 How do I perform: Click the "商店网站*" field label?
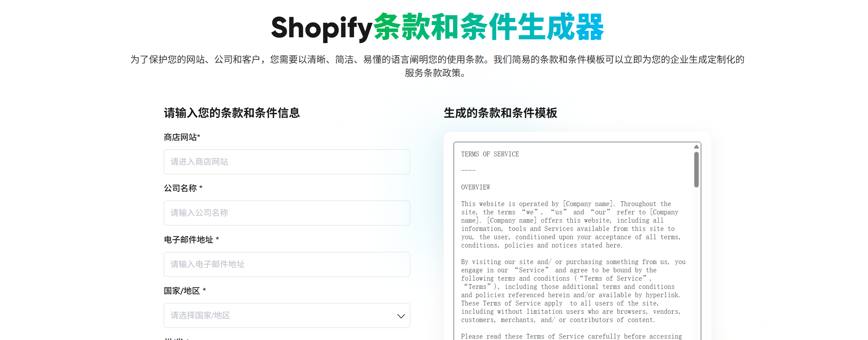[x=182, y=137]
